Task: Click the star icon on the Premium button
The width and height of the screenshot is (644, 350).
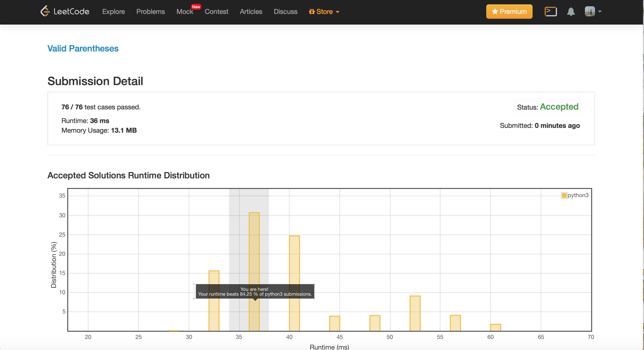Action: [495, 12]
